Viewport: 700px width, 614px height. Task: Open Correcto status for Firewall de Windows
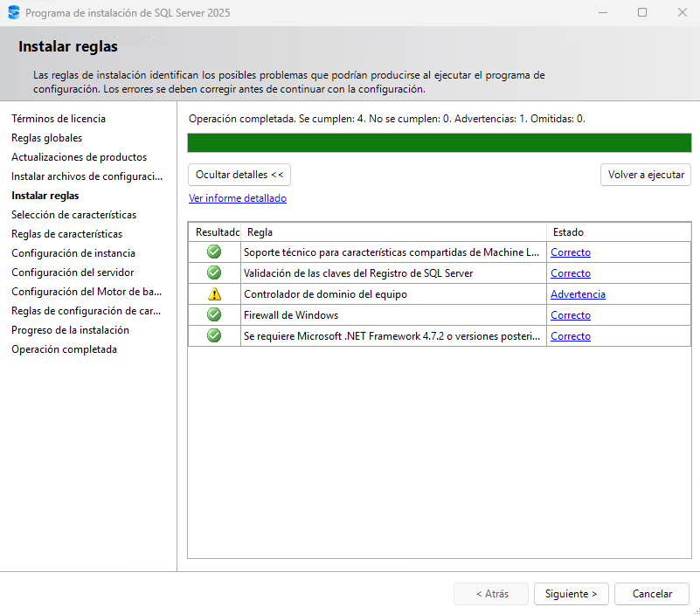coord(571,315)
